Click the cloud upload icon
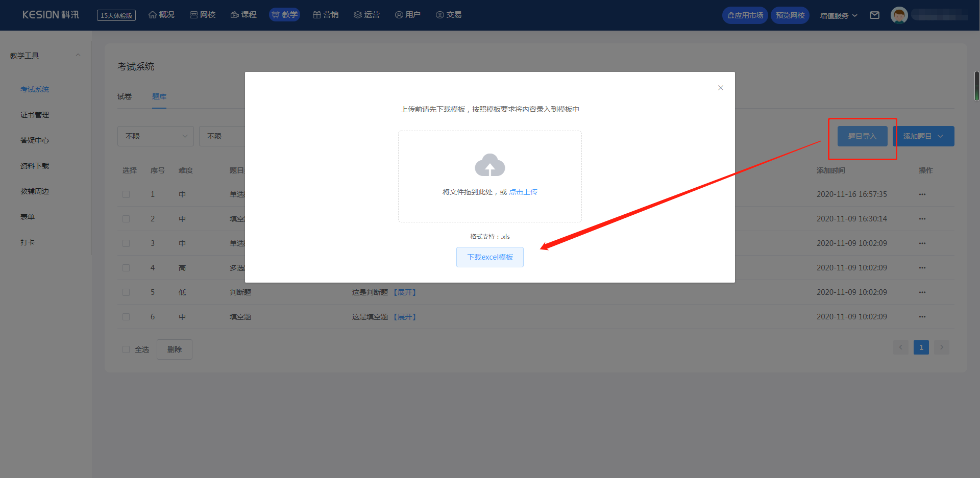This screenshot has height=478, width=980. 489,165
